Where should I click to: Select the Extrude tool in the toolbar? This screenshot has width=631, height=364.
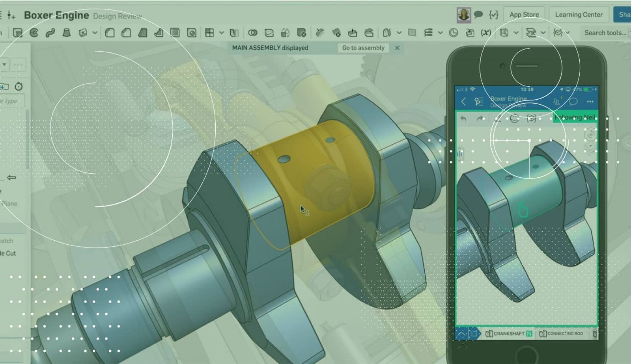pos(17,33)
